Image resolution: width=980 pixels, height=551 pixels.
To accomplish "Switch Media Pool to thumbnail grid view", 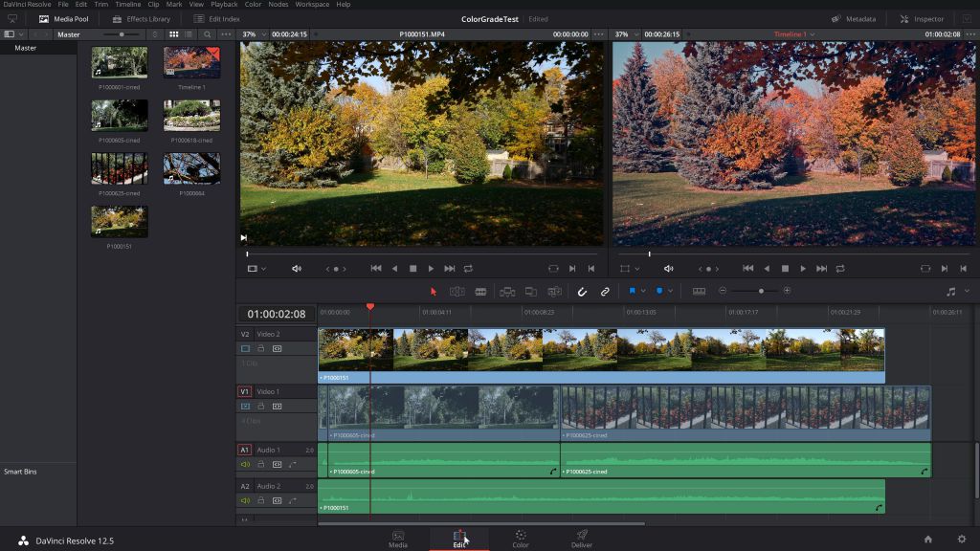I will click(x=174, y=34).
